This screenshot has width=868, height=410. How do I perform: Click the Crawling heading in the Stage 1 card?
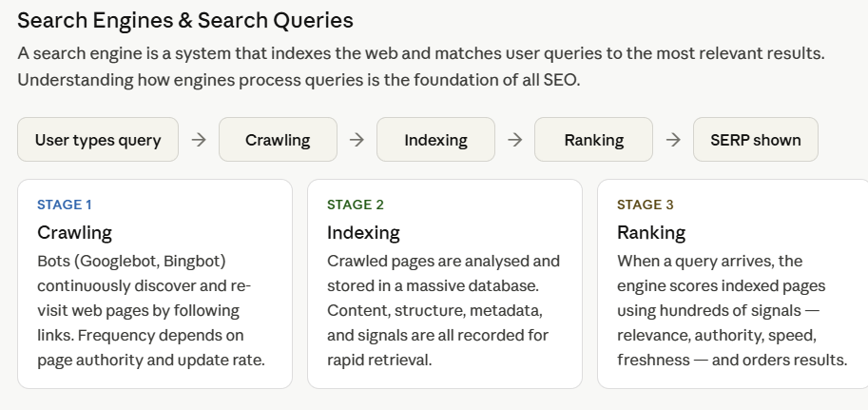point(74,232)
